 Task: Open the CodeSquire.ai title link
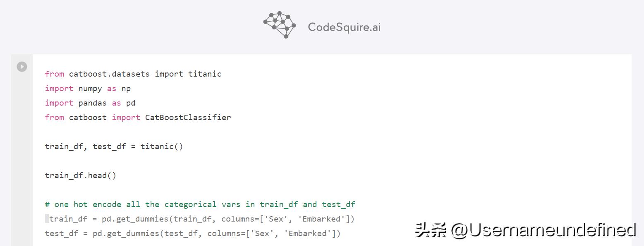344,27
